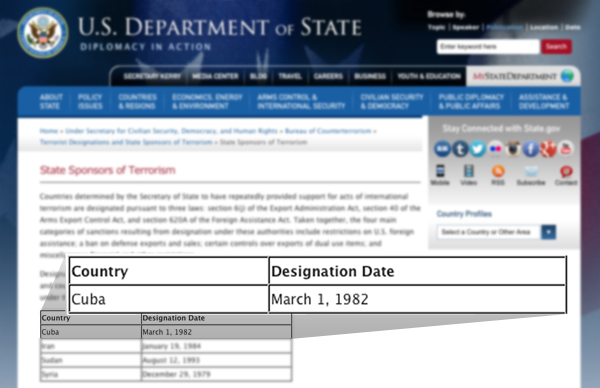Open the Careers tab
This screenshot has width=600, height=388.
coord(328,76)
